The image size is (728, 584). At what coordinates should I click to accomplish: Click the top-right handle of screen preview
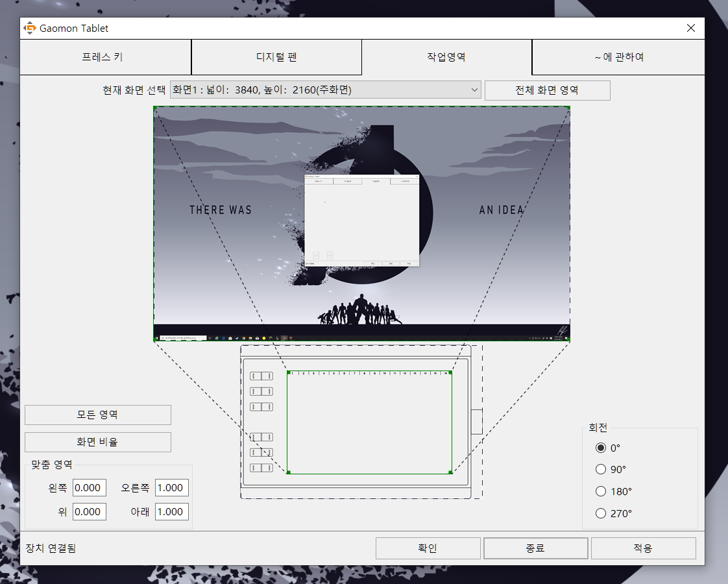568,108
